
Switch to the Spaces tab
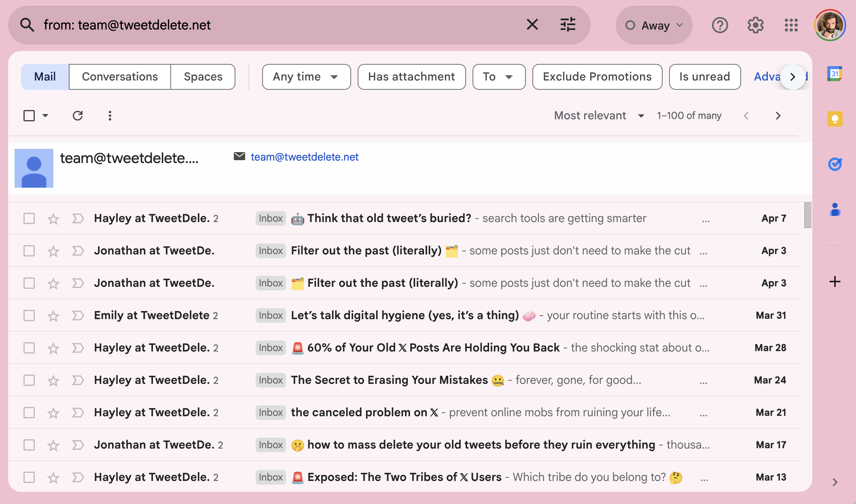coord(203,76)
